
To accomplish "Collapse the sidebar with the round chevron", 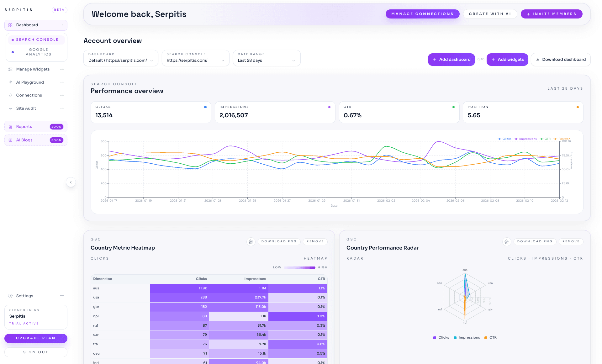I will click(71, 182).
